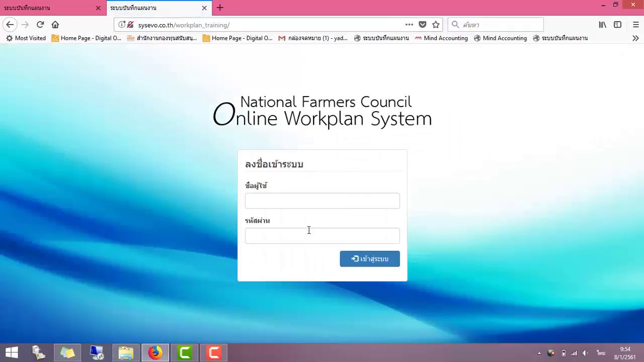This screenshot has height=362, width=644.
Task: Open File Explorer from the taskbar
Action: (126, 353)
